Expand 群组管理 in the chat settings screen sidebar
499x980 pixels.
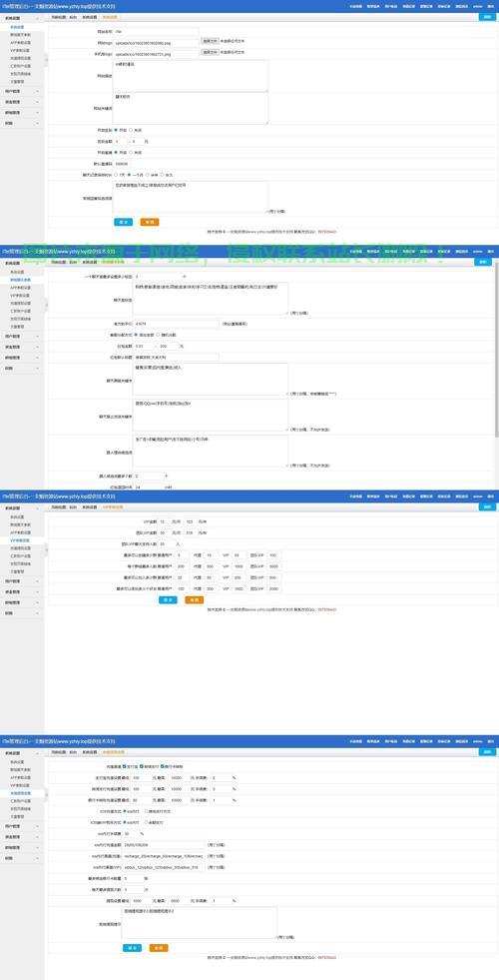22,358
